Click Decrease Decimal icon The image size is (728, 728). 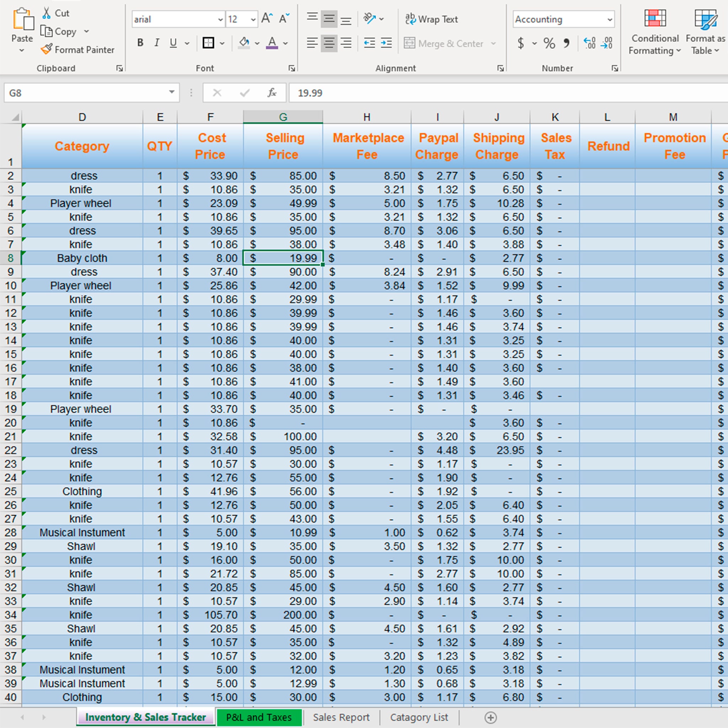[x=607, y=43]
